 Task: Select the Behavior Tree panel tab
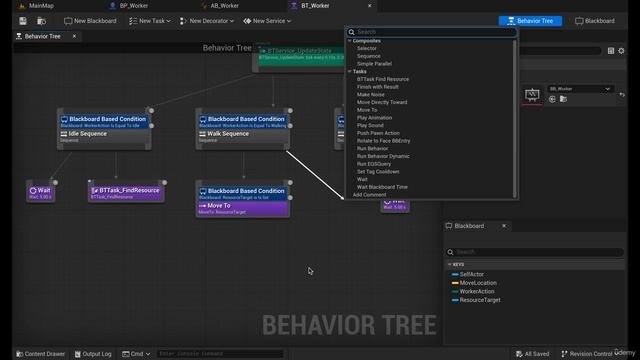(x=42, y=36)
